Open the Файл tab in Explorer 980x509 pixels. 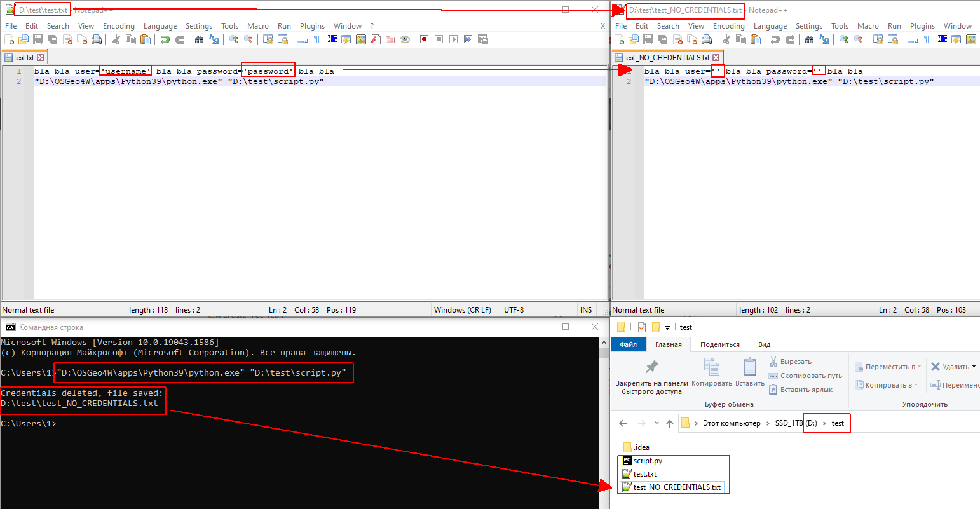[x=629, y=344]
